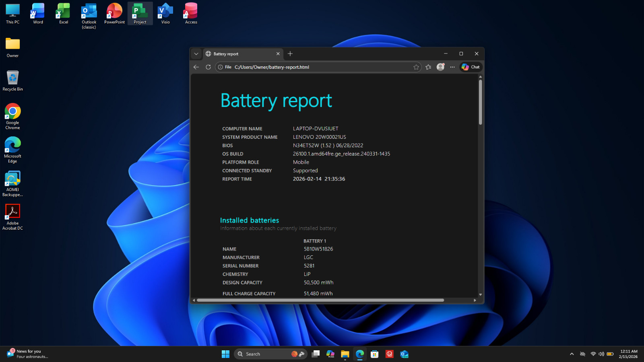Screen dimensions: 644x362
Task: Close the Battery report tab
Action: [x=278, y=54]
